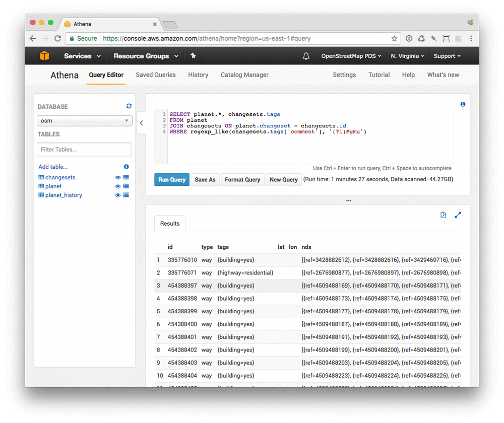Expand the Resource Groups menu

tap(146, 56)
